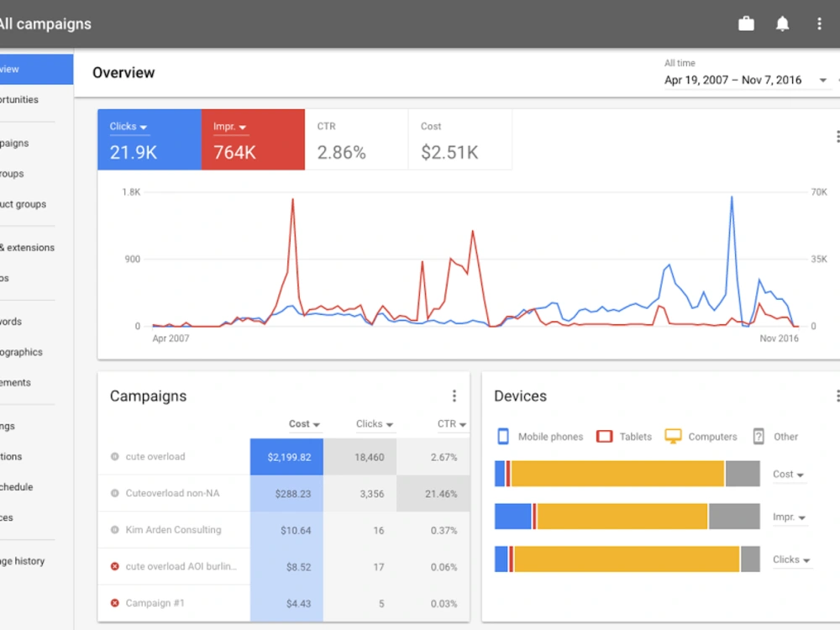Open the briefcase tools icon in header
This screenshot has height=630, width=840.
pos(746,24)
